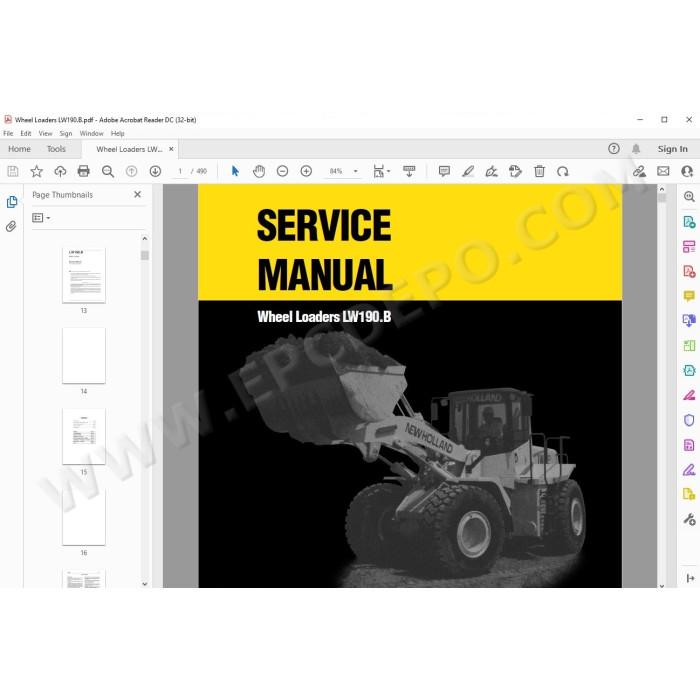Zoom out with minus icon
700x700 pixels.
coord(283,171)
